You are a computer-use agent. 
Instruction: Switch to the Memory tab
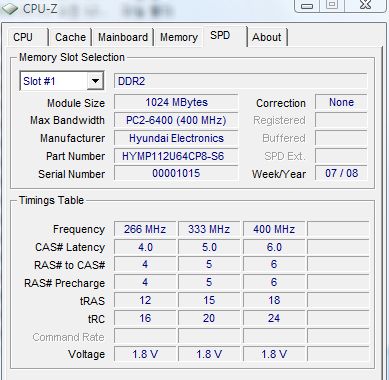pos(179,37)
